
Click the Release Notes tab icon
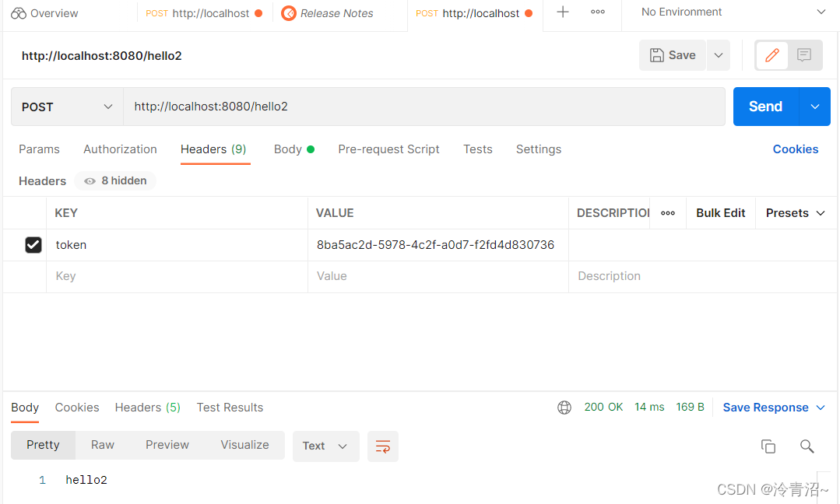click(x=289, y=13)
